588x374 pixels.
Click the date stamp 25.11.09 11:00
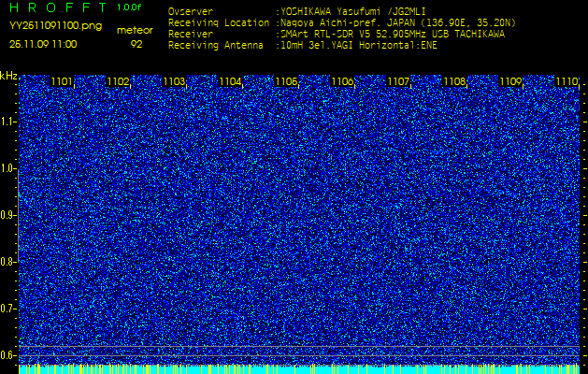point(43,44)
